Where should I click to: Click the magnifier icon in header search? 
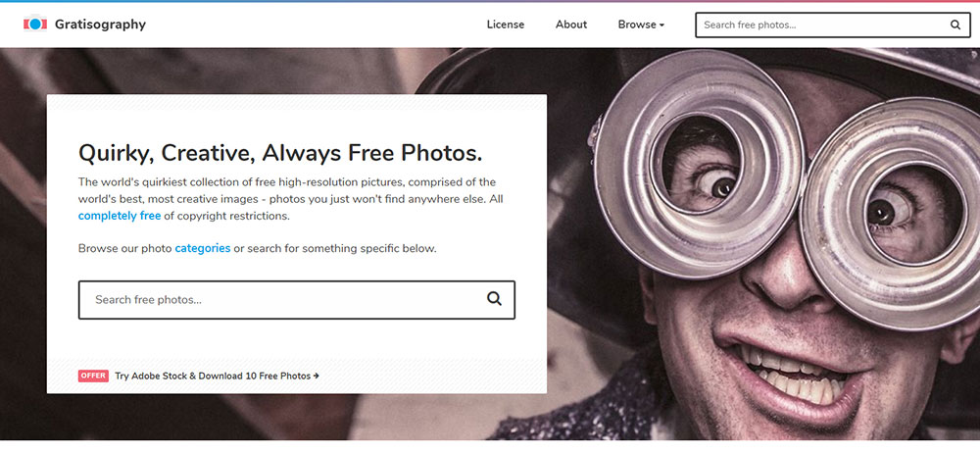tap(955, 25)
